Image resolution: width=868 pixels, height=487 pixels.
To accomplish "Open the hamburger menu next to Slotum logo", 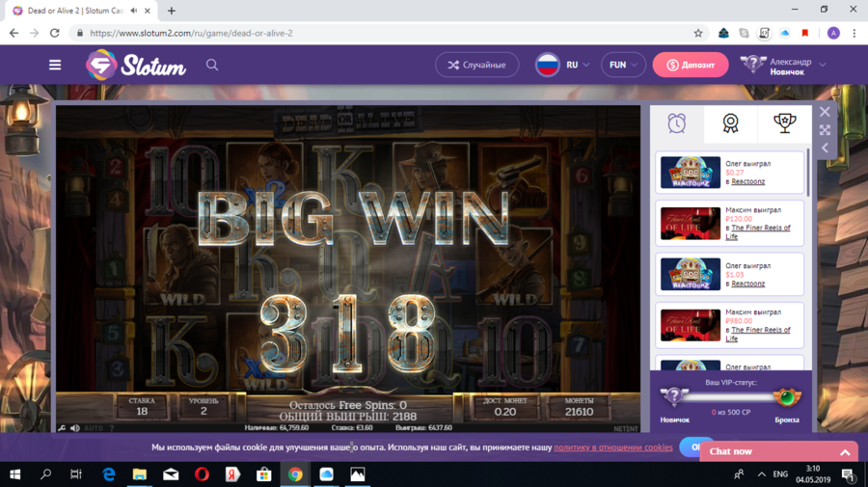I will click(55, 65).
